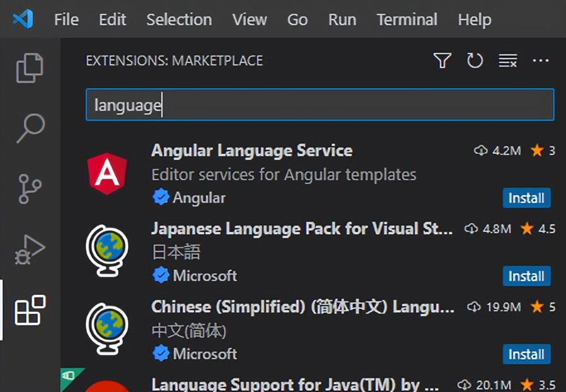Screen dimensions: 566x392
Task: Open Language Support for Java listing
Action: [x=295, y=384]
